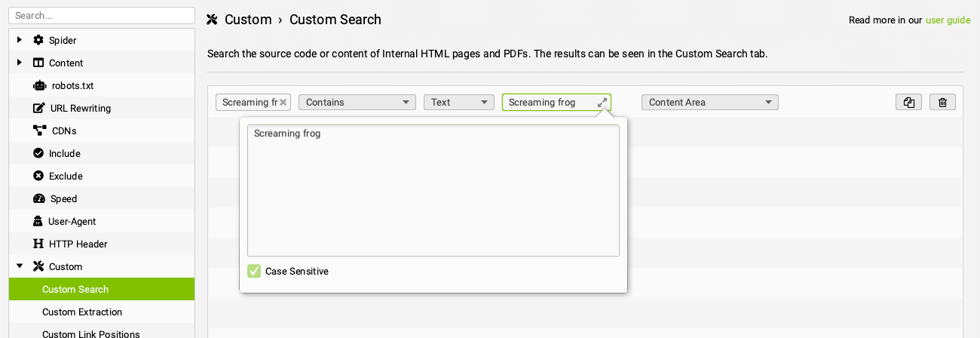980x338 pixels.
Task: Open the Contains dropdown
Action: coord(357,102)
